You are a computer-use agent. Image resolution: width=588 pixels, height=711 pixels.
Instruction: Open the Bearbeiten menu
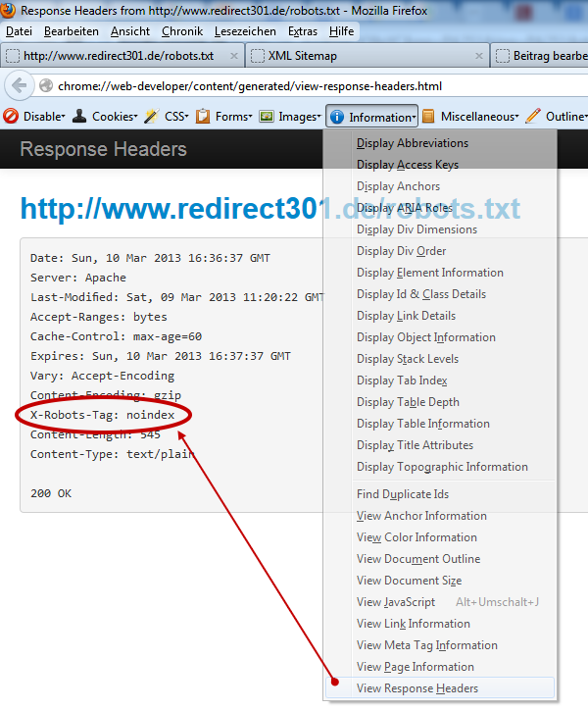pos(72,31)
